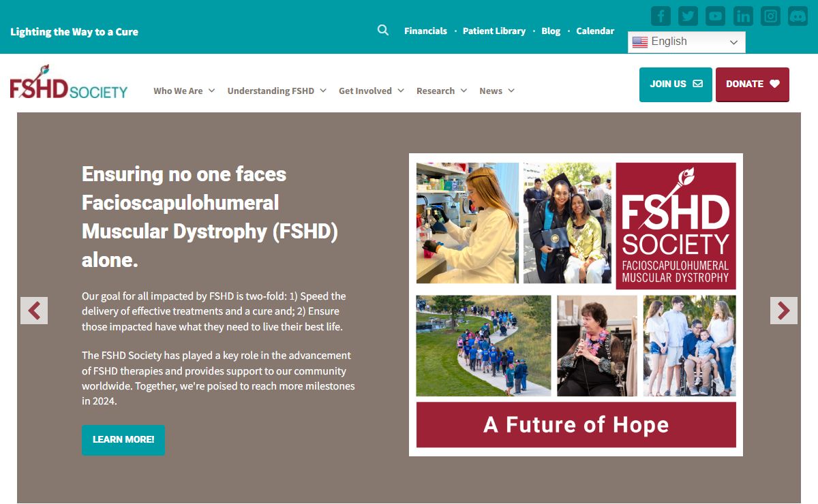
Task: Click the DONATE button
Action: pyautogui.click(x=753, y=84)
